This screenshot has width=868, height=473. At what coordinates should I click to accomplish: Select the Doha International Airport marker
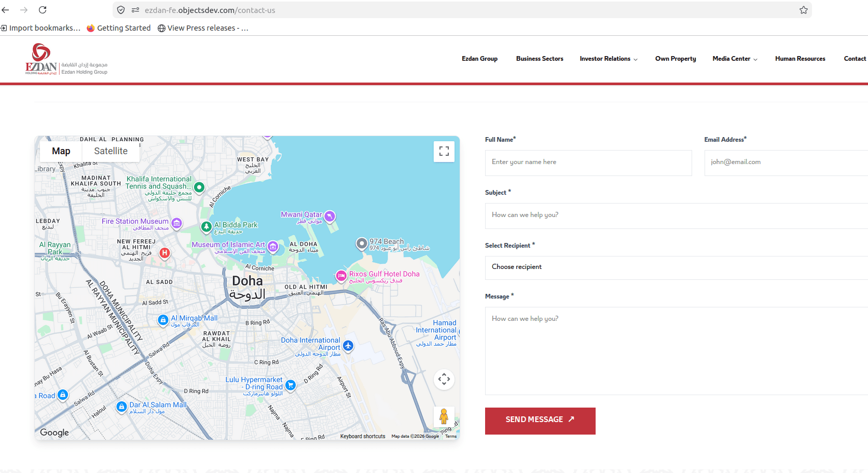point(348,345)
